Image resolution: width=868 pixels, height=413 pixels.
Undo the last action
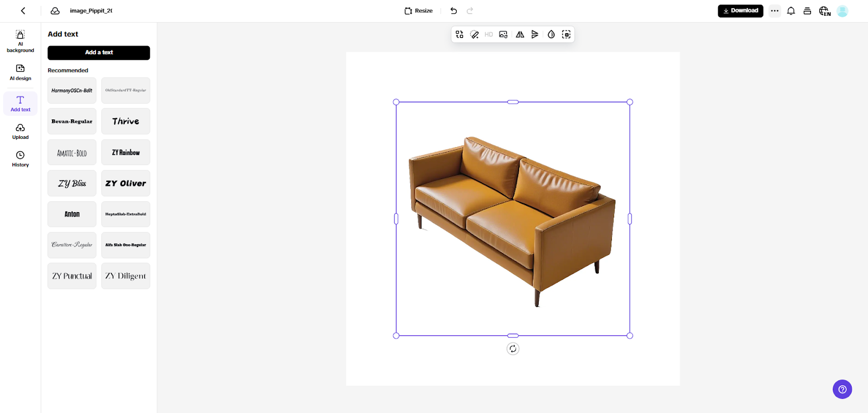pyautogui.click(x=454, y=11)
